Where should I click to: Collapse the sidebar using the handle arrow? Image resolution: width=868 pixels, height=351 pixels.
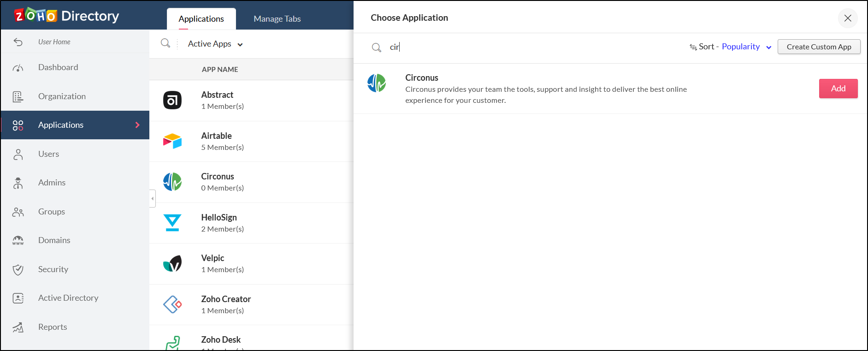click(x=153, y=198)
